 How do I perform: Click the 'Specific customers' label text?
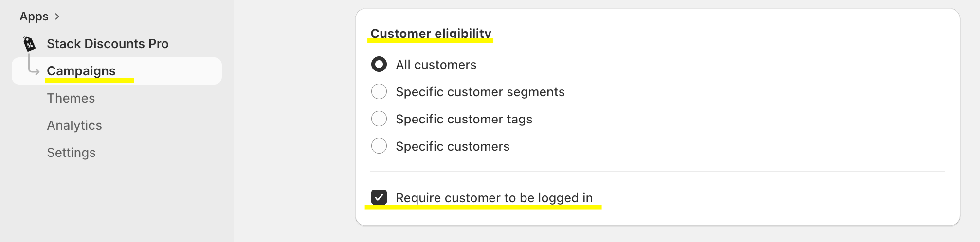(453, 146)
